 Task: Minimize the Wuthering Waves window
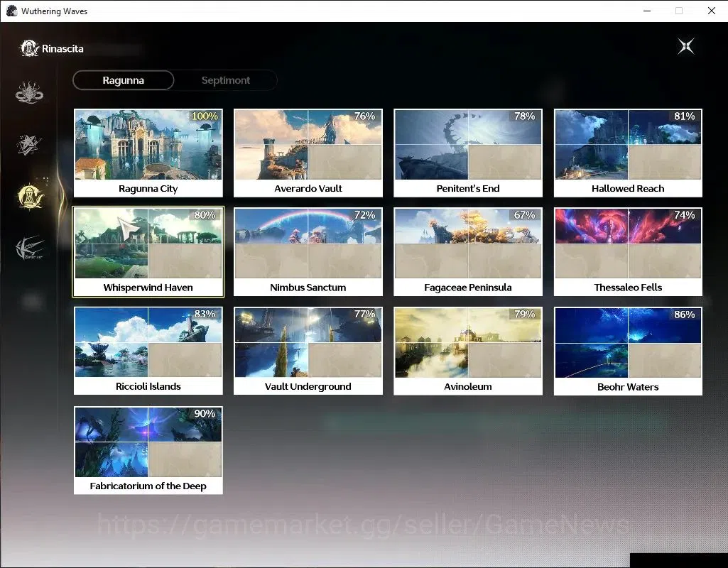point(647,11)
